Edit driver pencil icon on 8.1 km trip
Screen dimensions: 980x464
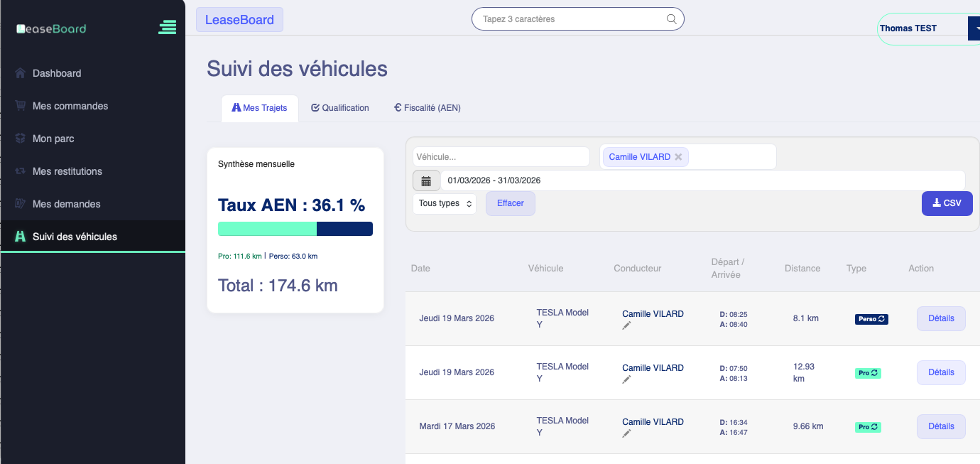pos(626,325)
